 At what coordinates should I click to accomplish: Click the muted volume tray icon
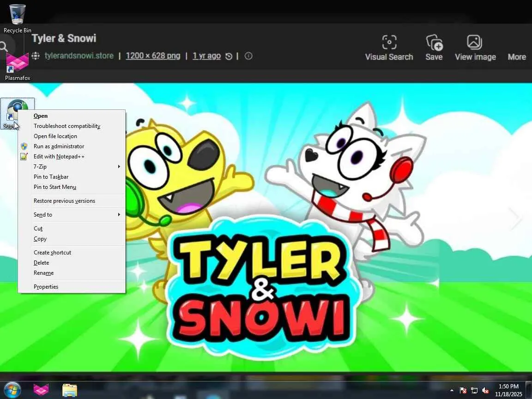coord(485,391)
